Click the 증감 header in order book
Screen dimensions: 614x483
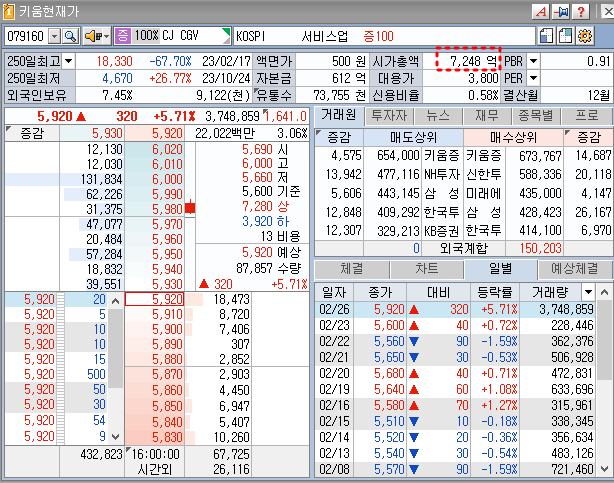click(x=32, y=134)
